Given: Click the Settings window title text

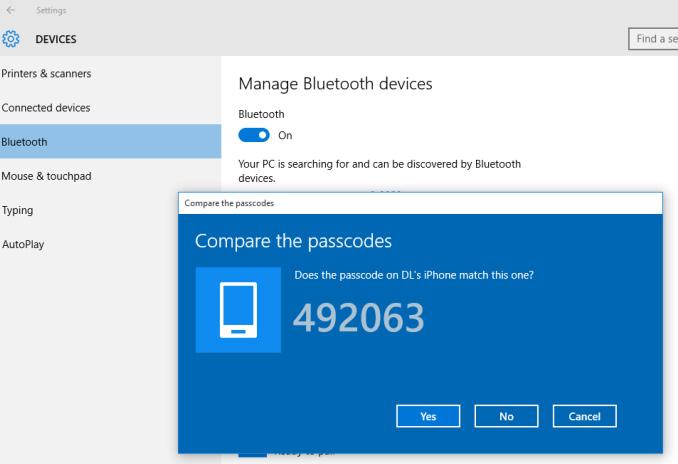Looking at the screenshot, I should click(51, 10).
